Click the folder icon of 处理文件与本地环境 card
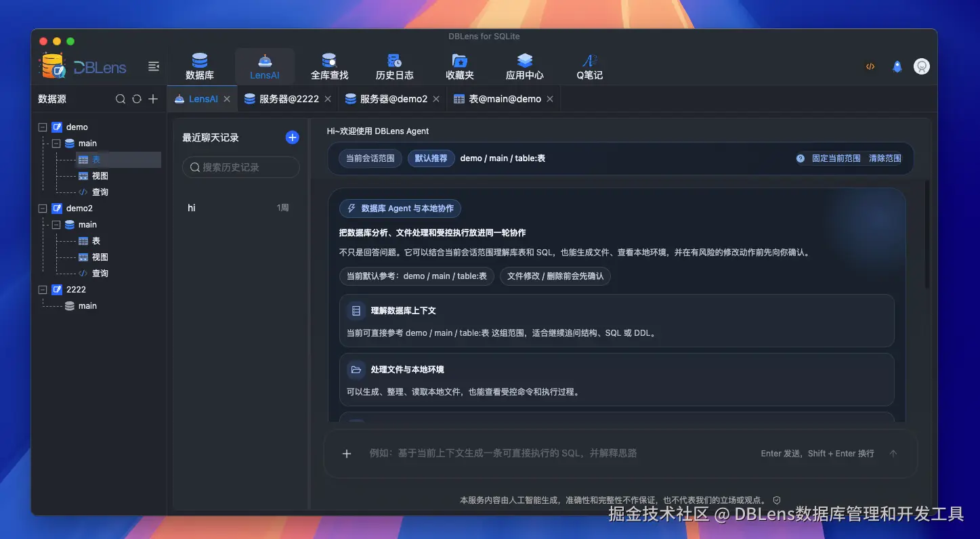Image resolution: width=980 pixels, height=539 pixels. [x=356, y=370]
